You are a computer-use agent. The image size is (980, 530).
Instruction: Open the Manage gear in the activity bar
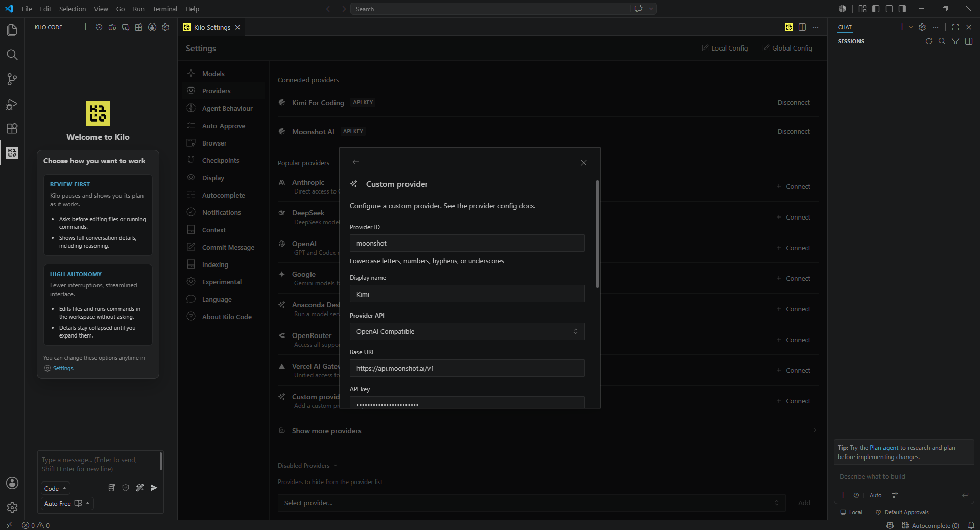(12, 508)
